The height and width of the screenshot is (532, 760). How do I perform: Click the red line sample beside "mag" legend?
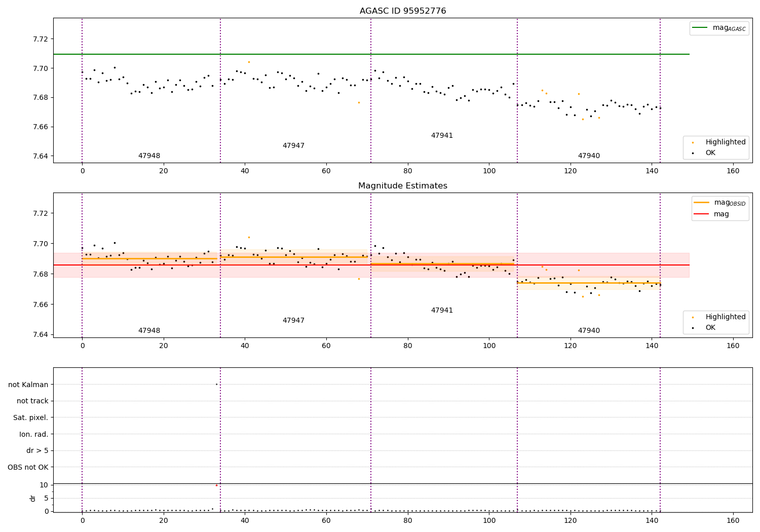702,214
